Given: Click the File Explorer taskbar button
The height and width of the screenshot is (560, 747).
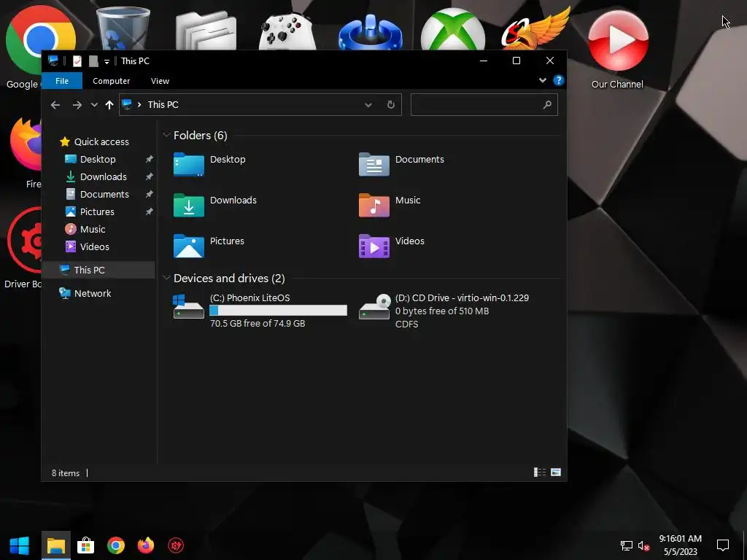Looking at the screenshot, I should [56, 545].
